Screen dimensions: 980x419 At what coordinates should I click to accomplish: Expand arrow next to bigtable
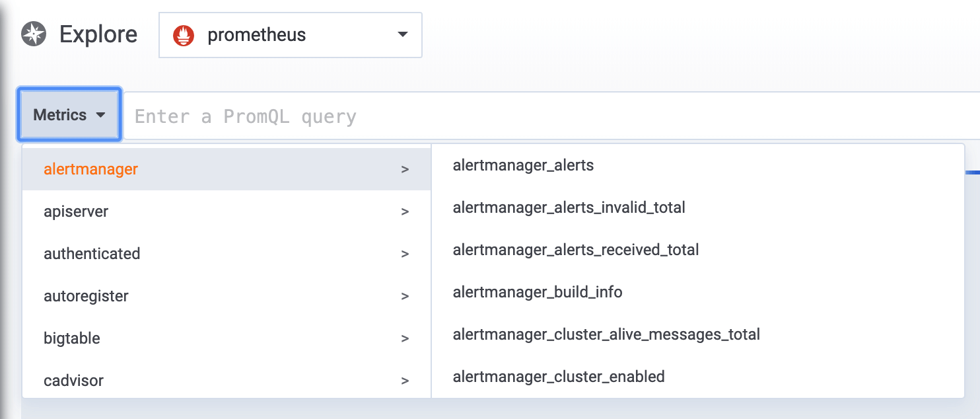405,339
